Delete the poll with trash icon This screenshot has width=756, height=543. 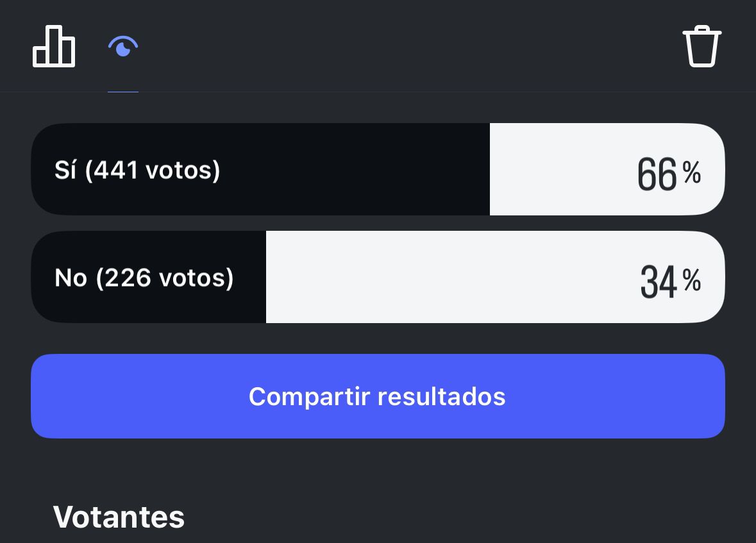701,46
